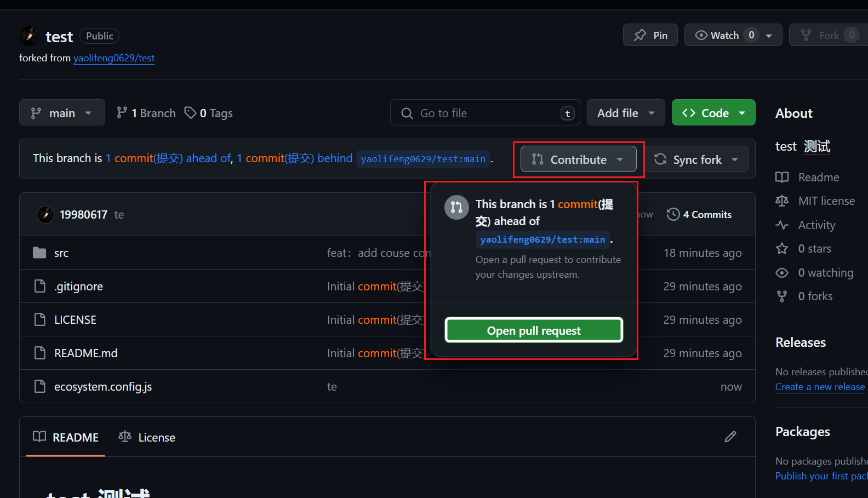Expand the Watch dropdown arrow

pos(769,35)
